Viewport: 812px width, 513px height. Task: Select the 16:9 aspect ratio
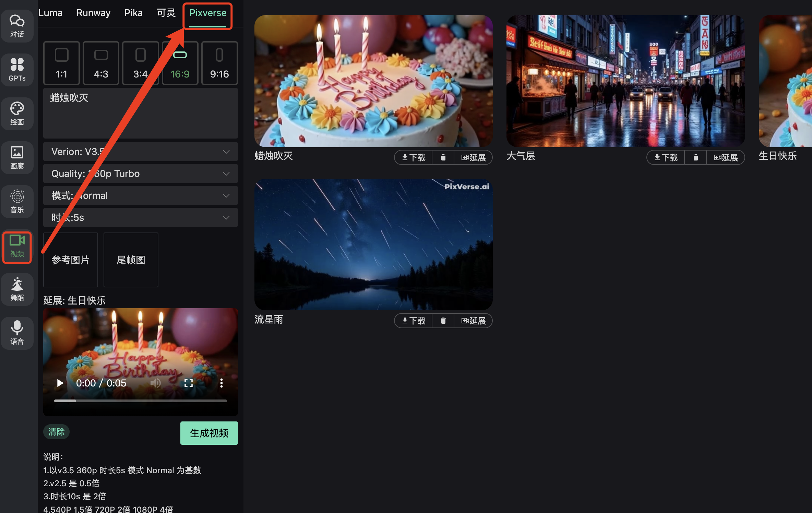180,63
